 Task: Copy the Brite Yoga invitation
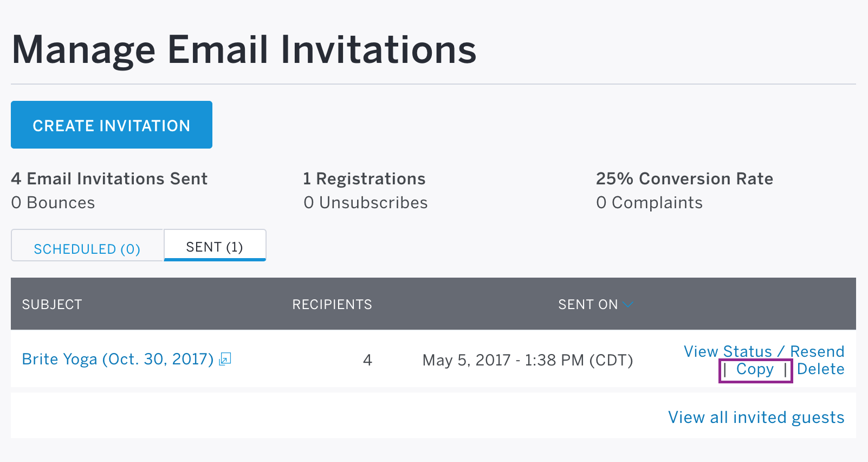tap(755, 369)
